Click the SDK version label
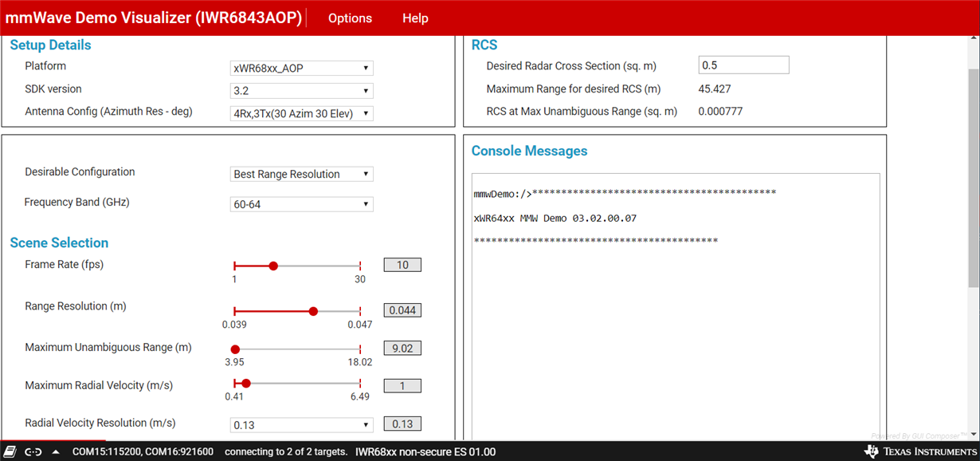980x461 pixels. click(53, 89)
